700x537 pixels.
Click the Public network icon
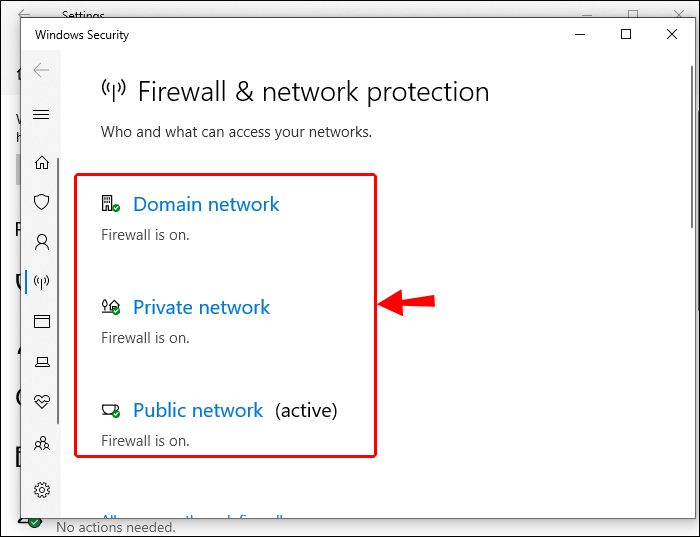(x=110, y=410)
